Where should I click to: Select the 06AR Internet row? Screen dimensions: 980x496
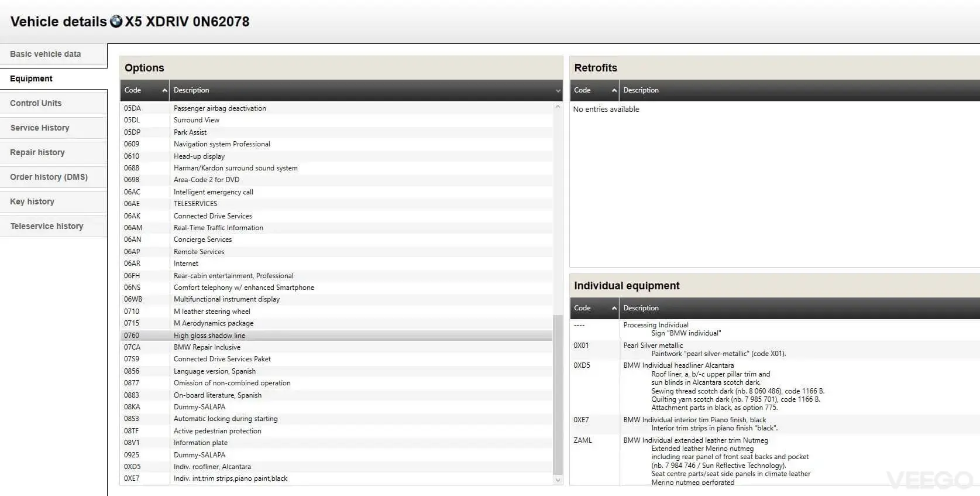[x=336, y=264]
